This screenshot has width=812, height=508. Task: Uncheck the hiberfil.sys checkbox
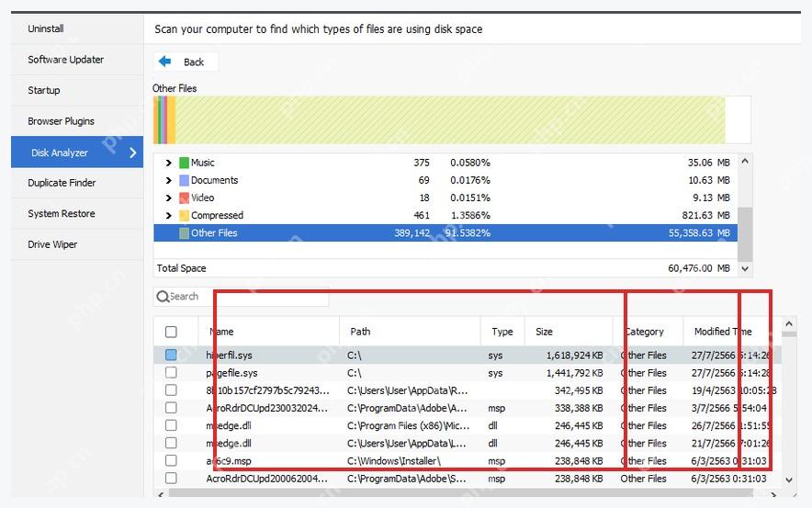[171, 355]
